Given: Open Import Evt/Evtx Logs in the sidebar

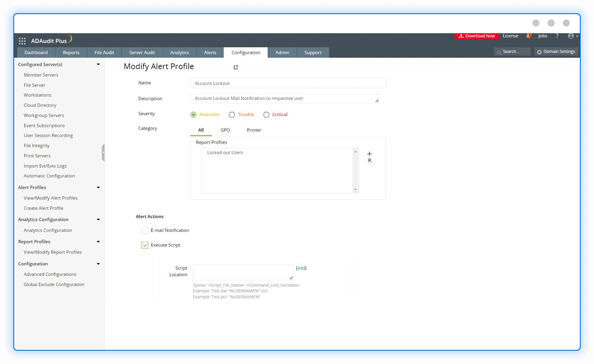Looking at the screenshot, I should point(45,166).
